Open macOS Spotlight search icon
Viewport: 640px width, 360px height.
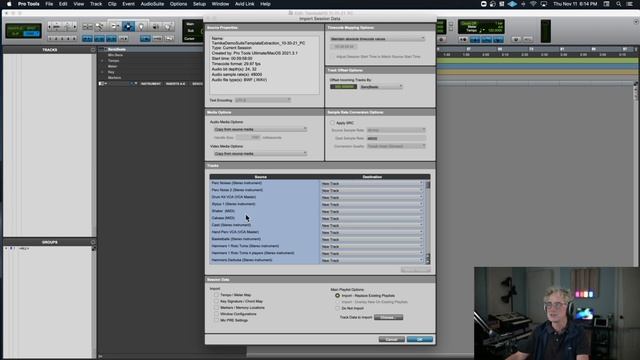tap(619, 4)
